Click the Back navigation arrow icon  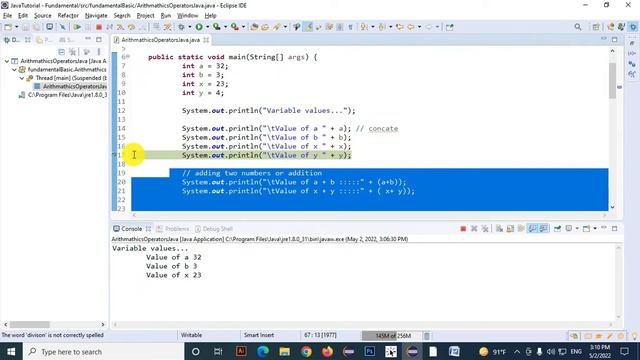tap(411, 27)
